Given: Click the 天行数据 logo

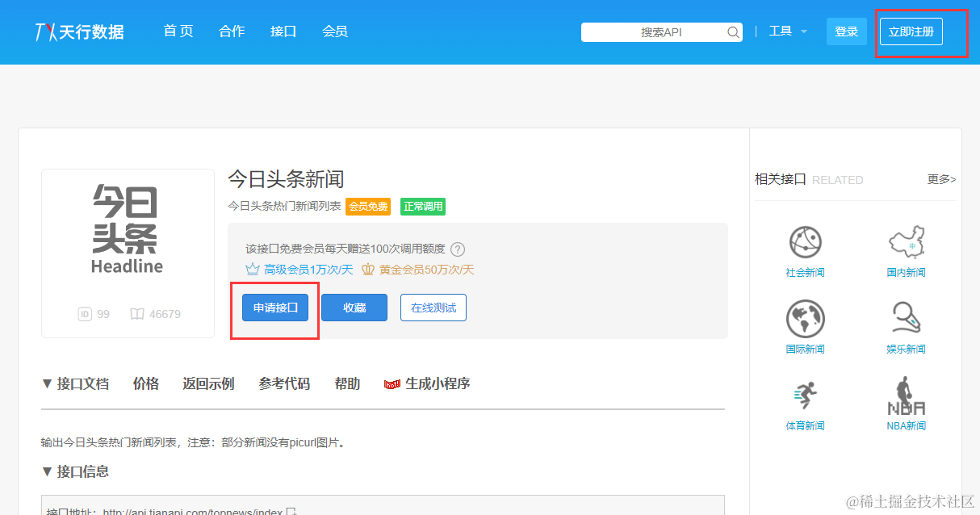Looking at the screenshot, I should point(79,31).
